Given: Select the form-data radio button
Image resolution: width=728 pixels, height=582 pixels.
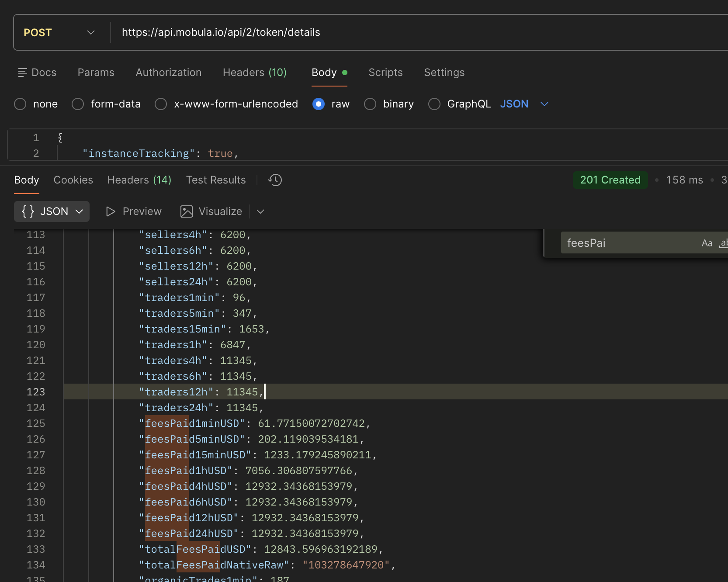Looking at the screenshot, I should [77, 104].
